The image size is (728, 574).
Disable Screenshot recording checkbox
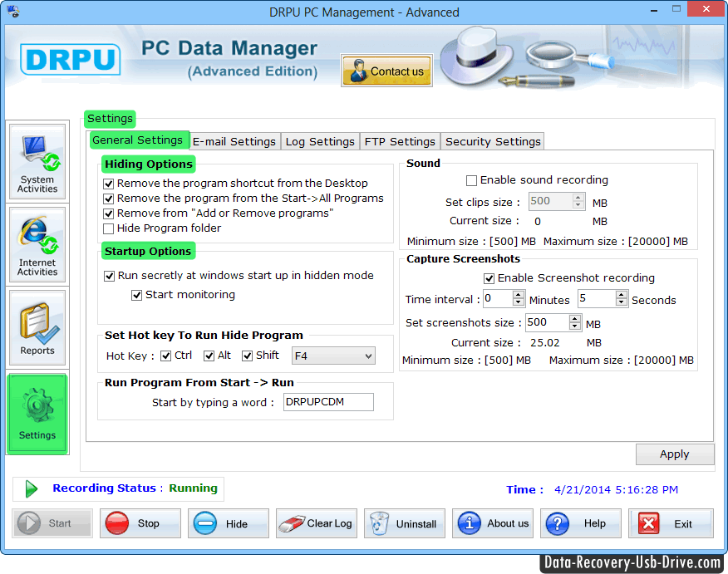(489, 278)
